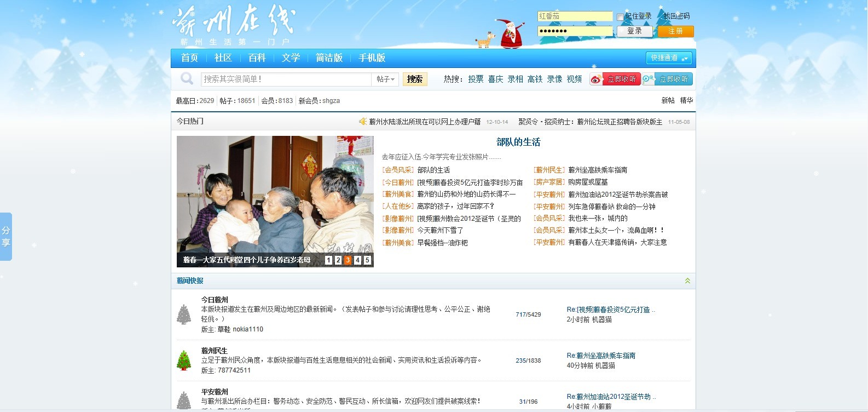Screen dimensions: 868x412
Task: Click the 录相 hot search link
Action: [x=515, y=79]
